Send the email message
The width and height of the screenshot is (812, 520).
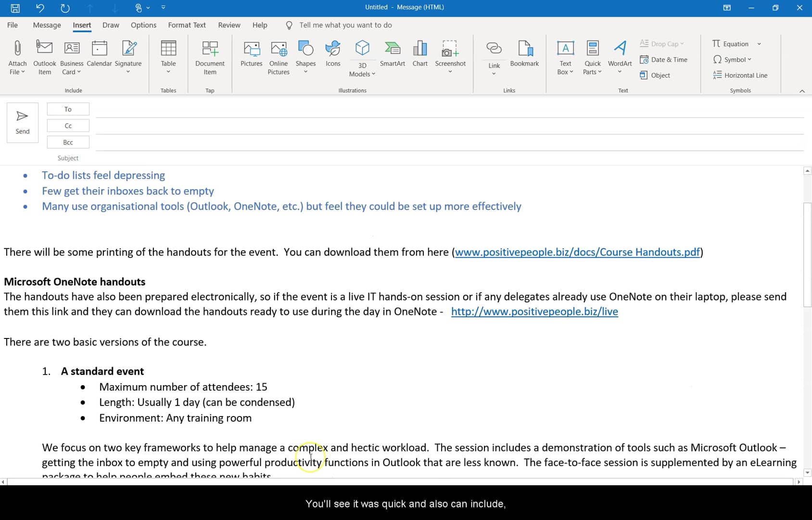tap(23, 123)
